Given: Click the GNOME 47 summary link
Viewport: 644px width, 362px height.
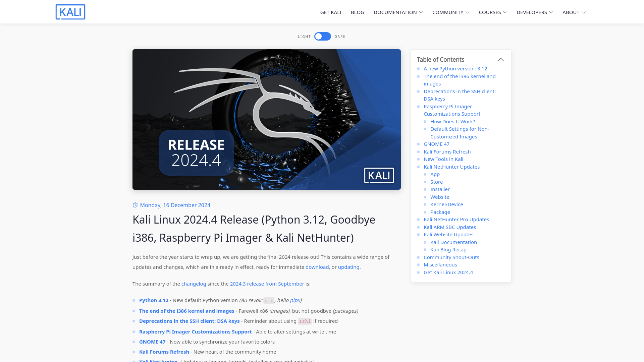Looking at the screenshot, I should point(152,342).
